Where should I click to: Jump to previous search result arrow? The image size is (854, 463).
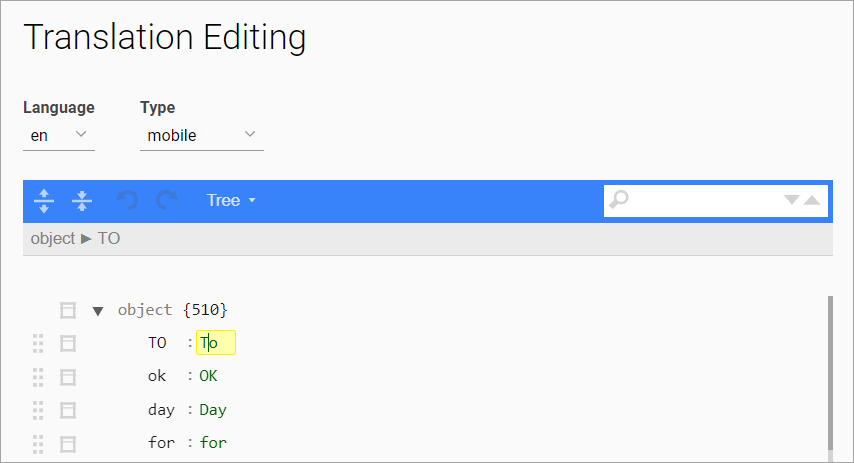pyautogui.click(x=811, y=200)
